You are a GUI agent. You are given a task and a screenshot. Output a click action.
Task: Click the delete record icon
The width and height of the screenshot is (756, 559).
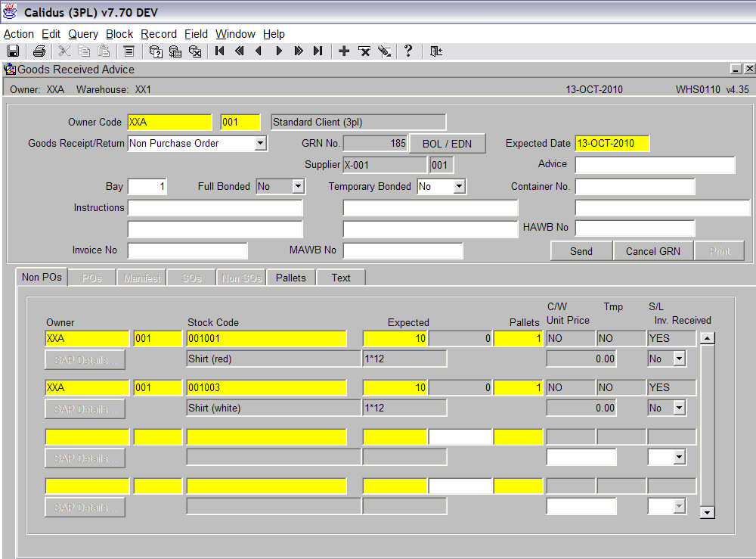click(x=364, y=51)
